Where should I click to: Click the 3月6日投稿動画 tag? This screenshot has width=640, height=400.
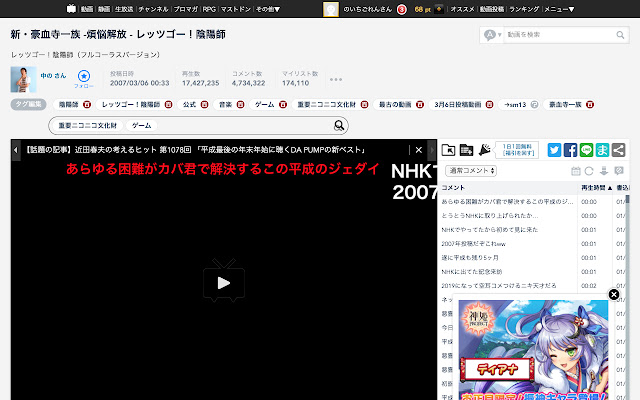[x=458, y=104]
